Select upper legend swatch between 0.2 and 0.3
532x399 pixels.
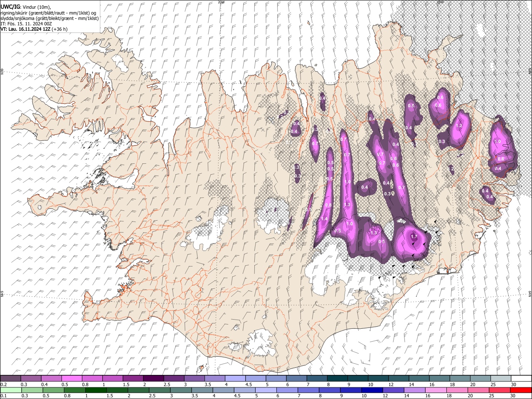pyautogui.click(x=11, y=379)
